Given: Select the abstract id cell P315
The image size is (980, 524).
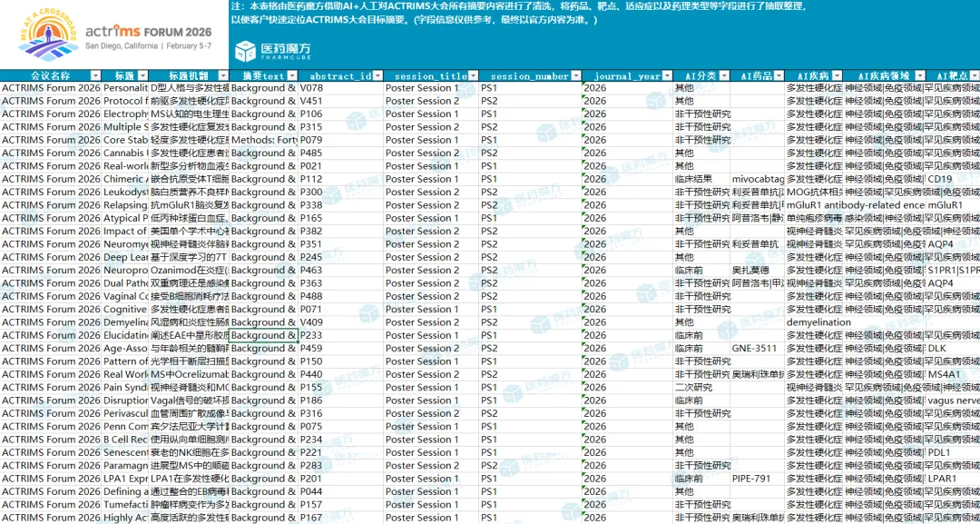Looking at the screenshot, I should (340, 127).
